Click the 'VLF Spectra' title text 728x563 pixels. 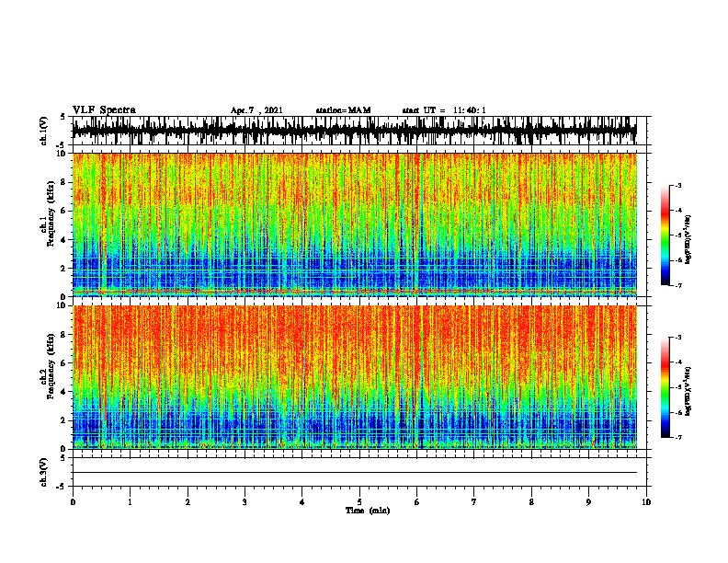click(x=104, y=110)
